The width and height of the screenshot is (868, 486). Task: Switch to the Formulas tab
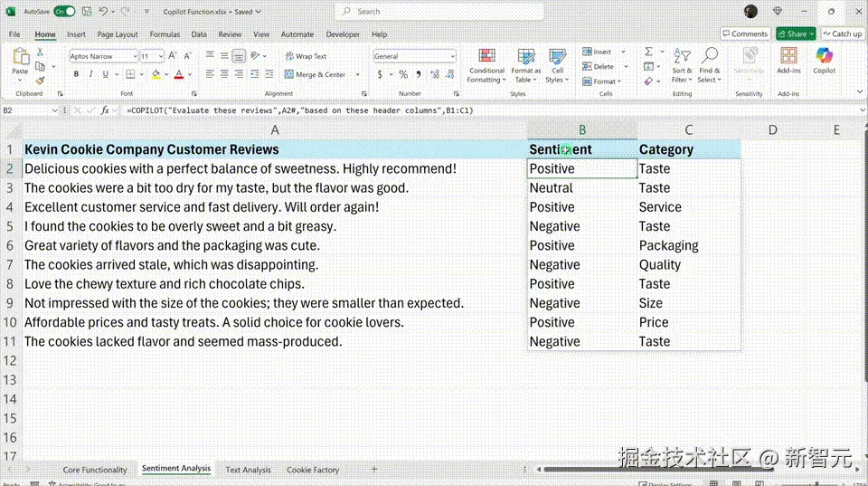(165, 34)
